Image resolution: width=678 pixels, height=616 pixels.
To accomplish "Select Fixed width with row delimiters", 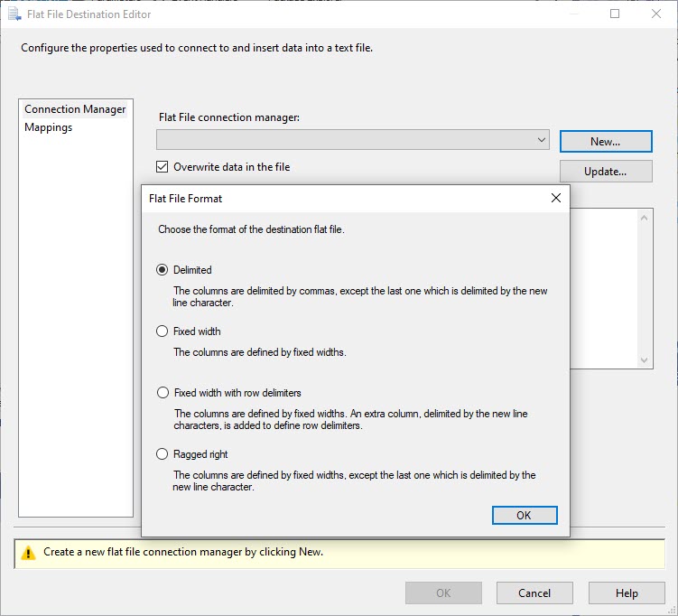I will coord(163,393).
